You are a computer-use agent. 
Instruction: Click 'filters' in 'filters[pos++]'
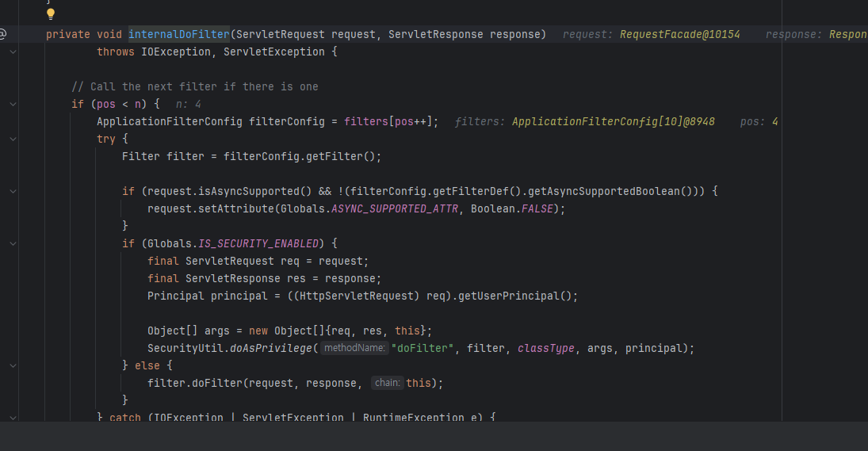[x=366, y=122]
